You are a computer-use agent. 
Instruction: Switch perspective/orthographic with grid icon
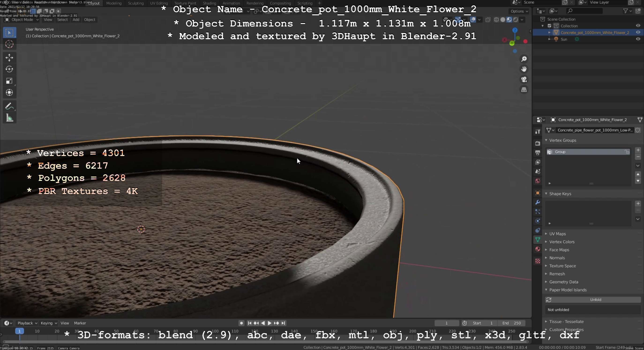pos(524,90)
